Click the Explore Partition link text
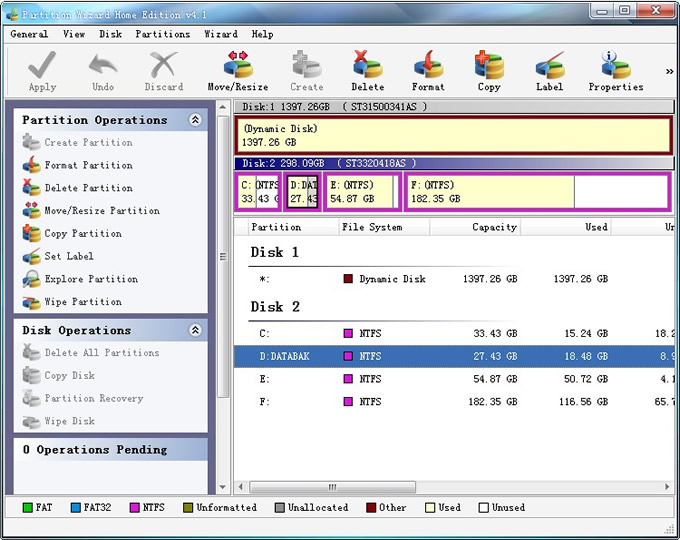Image resolution: width=680 pixels, height=540 pixels. 91,279
